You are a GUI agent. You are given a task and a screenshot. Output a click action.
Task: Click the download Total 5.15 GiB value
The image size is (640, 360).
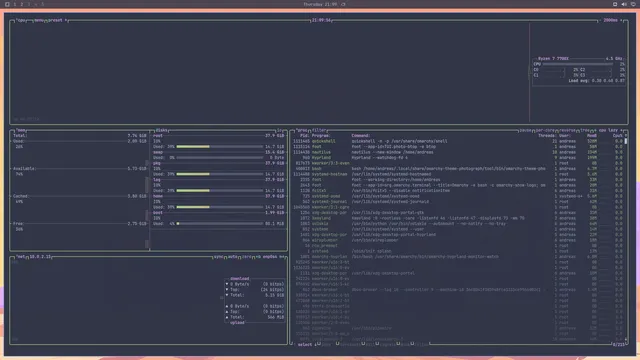click(274, 295)
